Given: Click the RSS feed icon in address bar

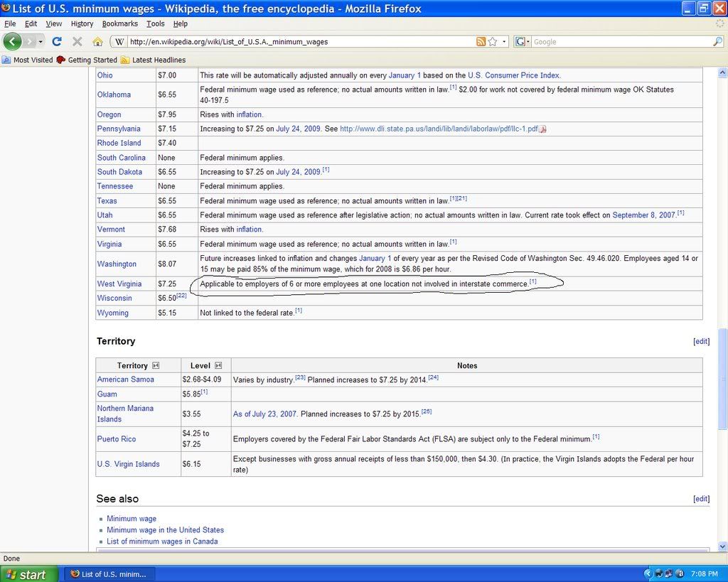Looking at the screenshot, I should (481, 42).
